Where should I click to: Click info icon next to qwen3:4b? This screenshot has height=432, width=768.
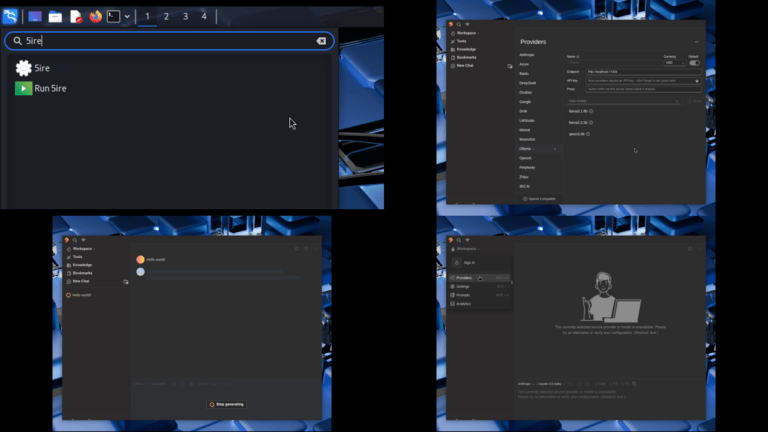(588, 134)
